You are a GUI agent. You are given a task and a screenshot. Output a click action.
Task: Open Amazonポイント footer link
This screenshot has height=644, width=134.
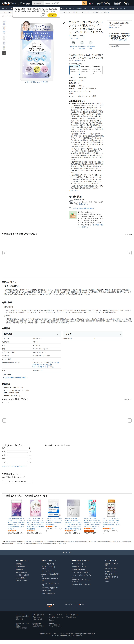tap(78, 564)
